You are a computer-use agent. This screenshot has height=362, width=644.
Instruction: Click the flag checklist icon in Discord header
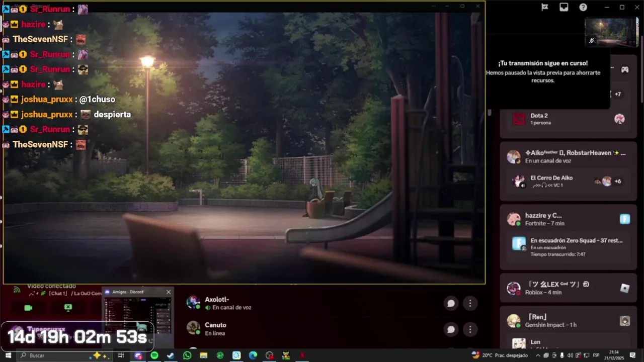point(544,7)
